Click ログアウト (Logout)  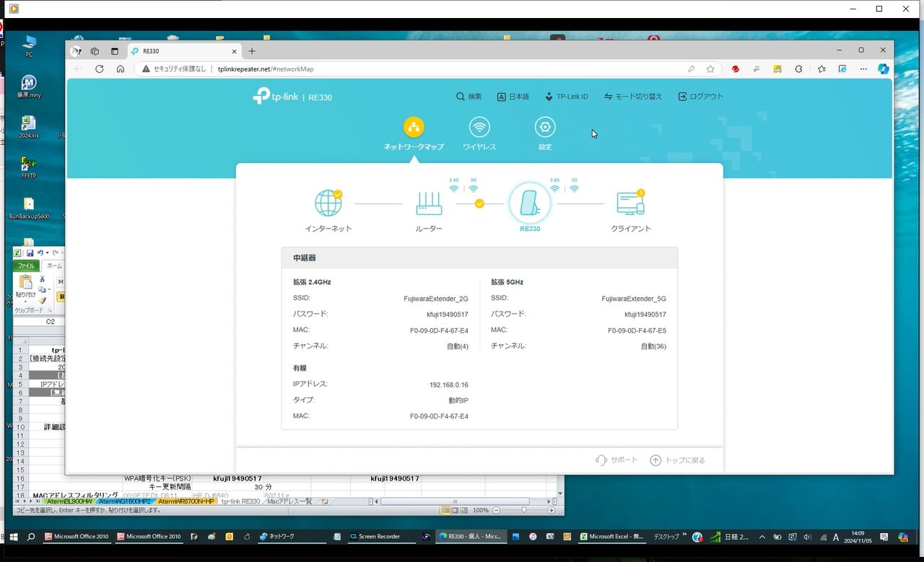coord(700,97)
